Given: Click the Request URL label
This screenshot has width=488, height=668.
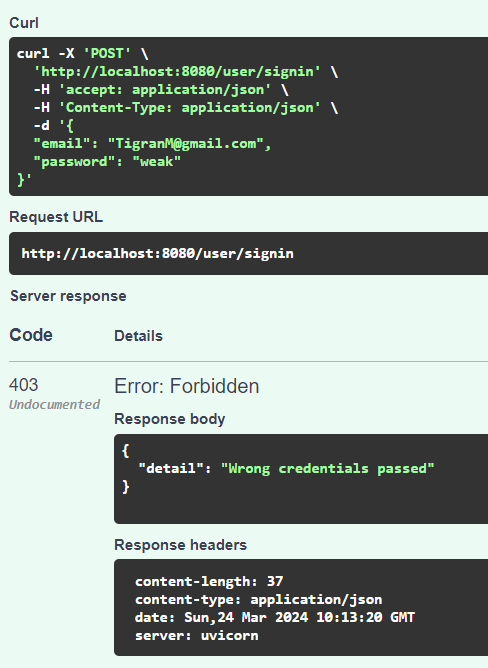Looking at the screenshot, I should point(56,217).
